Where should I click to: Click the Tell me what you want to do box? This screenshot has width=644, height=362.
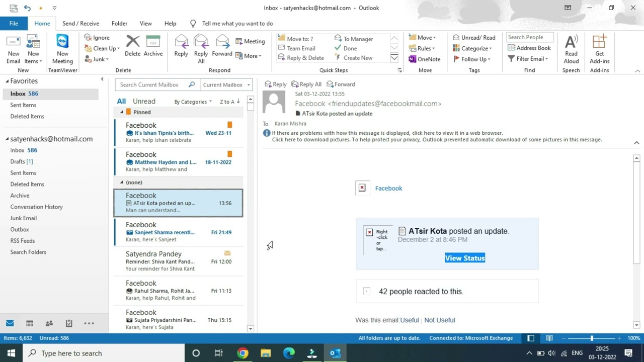(237, 23)
